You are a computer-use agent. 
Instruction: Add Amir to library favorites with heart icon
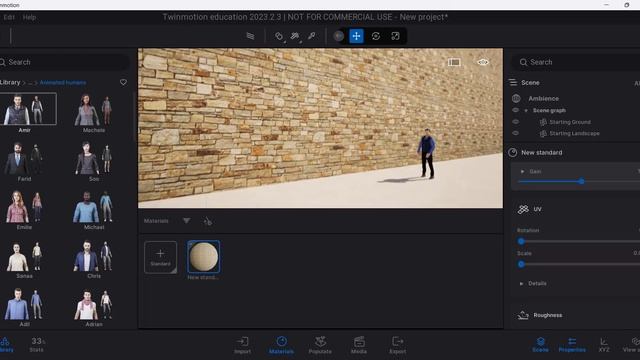click(x=123, y=82)
